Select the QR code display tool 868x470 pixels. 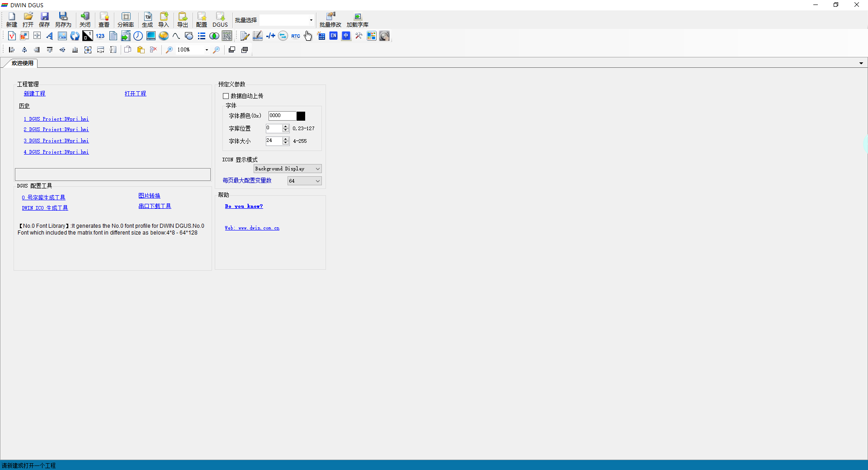click(227, 36)
